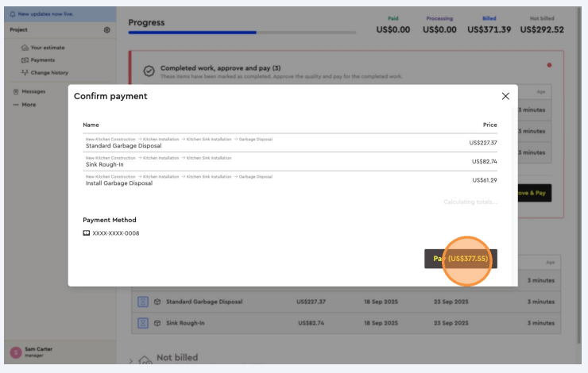The height and width of the screenshot is (373, 588).
Task: Click the Progress bar
Action: coord(230,33)
